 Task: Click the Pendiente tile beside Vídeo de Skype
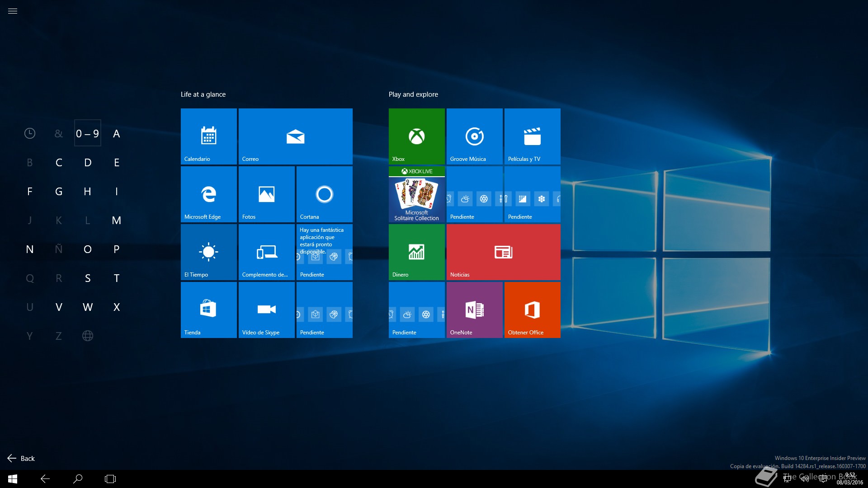pos(325,310)
